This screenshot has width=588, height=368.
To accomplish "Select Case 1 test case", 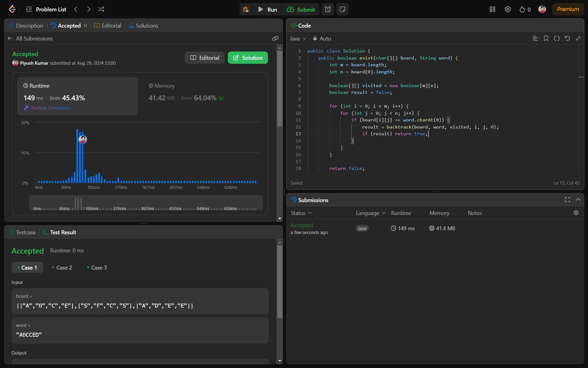I will click(27, 267).
